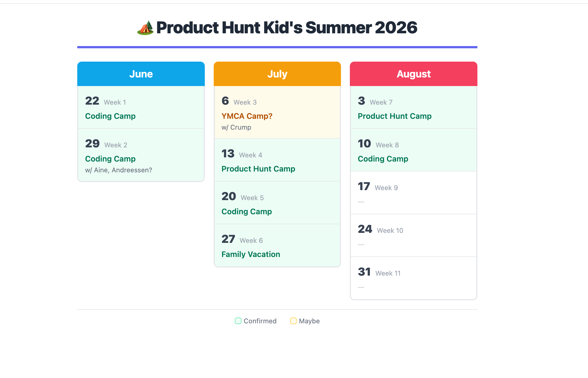This screenshot has height=378, width=588.
Task: Click the empty Week 9 slot
Action: 413,193
